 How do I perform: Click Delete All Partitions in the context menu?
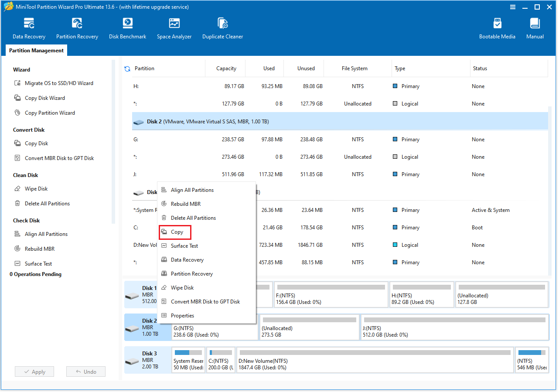(206, 218)
